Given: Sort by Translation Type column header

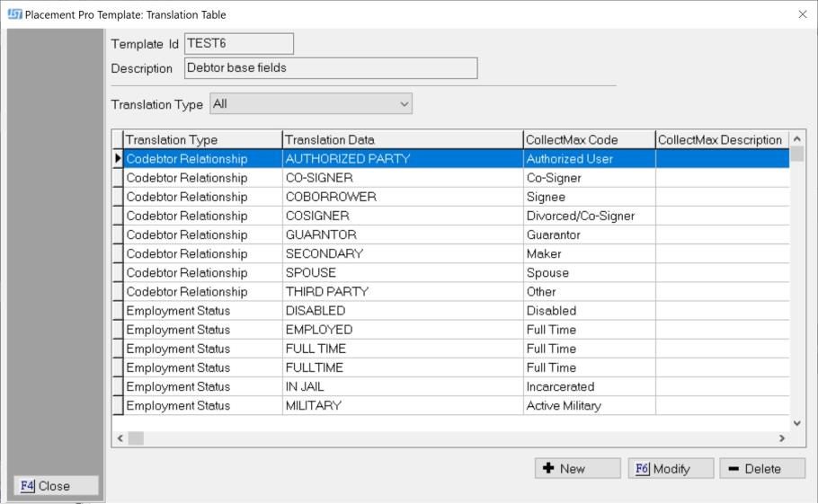Looking at the screenshot, I should [x=201, y=140].
